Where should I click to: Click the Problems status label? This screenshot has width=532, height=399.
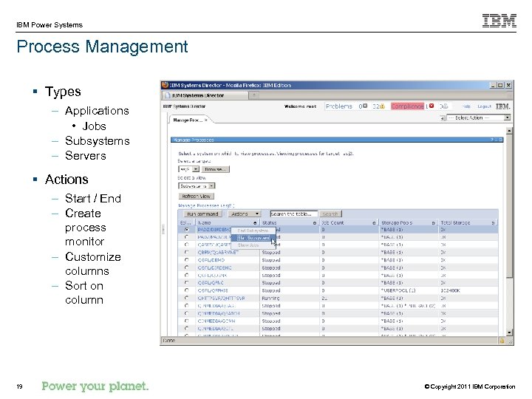click(x=339, y=106)
